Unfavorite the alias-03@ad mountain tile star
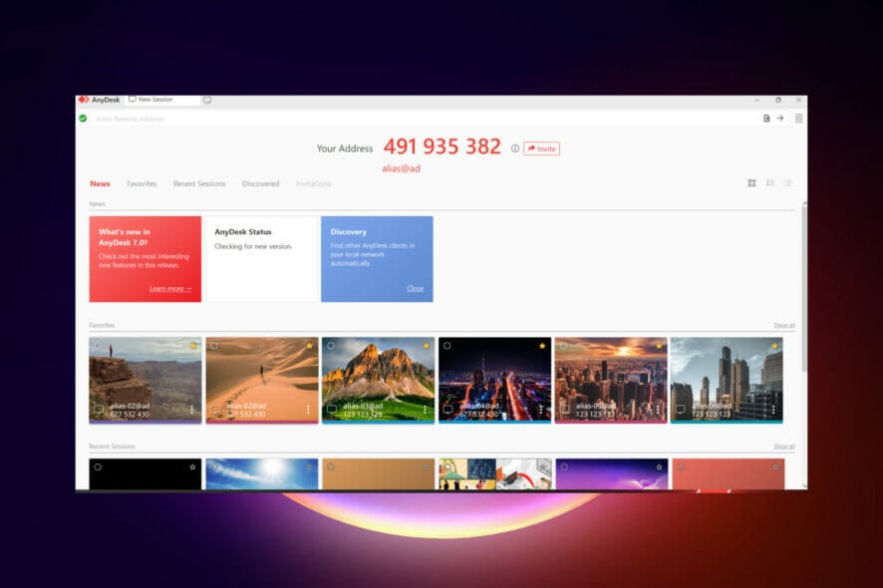Screen dimensions: 883x588 (x=427, y=346)
